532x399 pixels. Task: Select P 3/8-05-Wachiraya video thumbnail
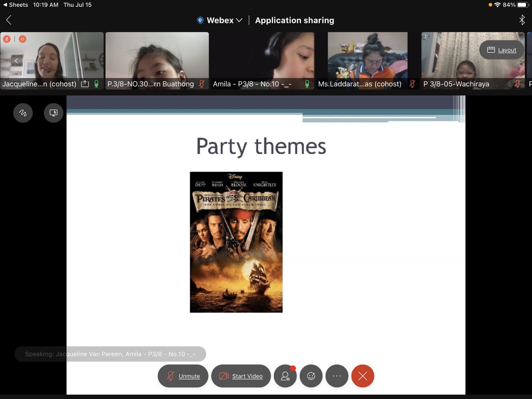(x=473, y=60)
